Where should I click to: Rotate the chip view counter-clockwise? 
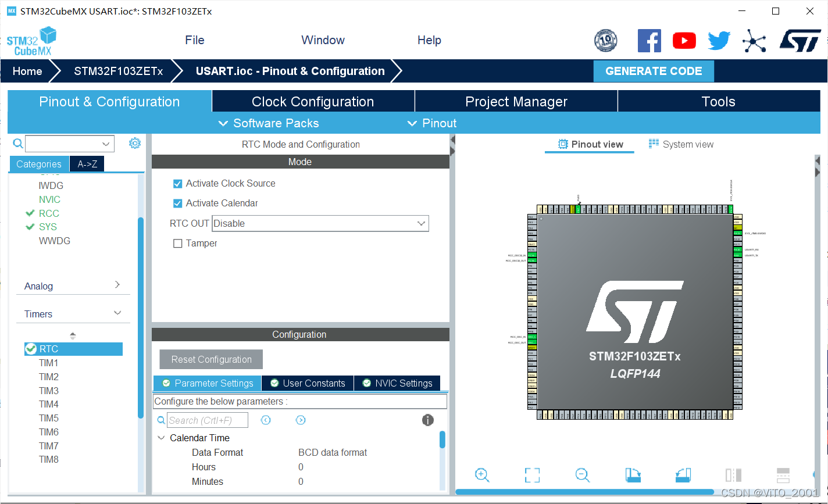click(x=683, y=475)
